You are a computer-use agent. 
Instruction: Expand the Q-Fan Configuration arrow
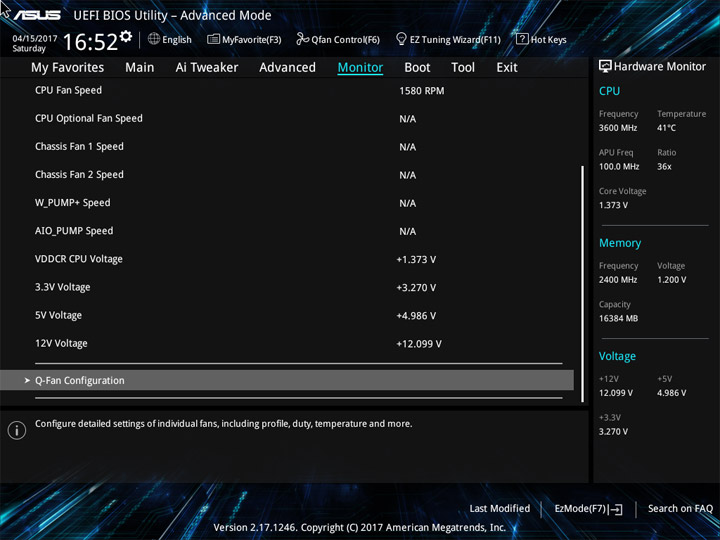tap(27, 380)
